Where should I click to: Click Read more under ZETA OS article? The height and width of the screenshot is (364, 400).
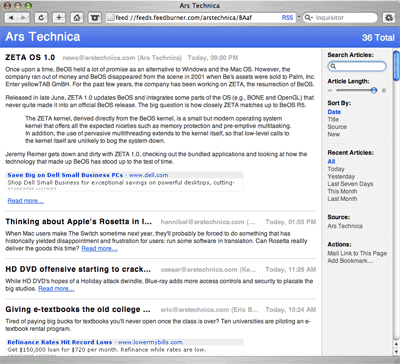(x=25, y=201)
